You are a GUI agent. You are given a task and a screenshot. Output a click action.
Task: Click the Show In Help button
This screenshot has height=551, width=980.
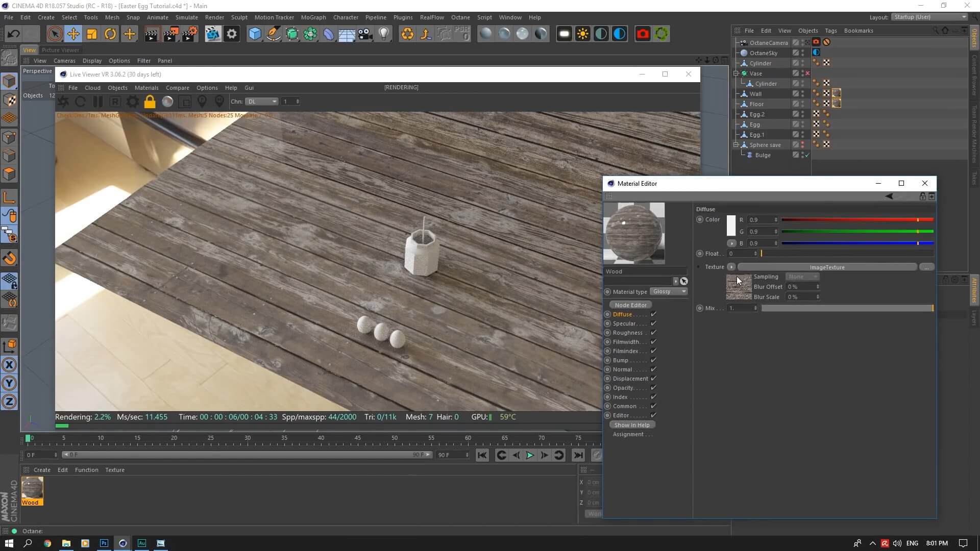pyautogui.click(x=632, y=424)
